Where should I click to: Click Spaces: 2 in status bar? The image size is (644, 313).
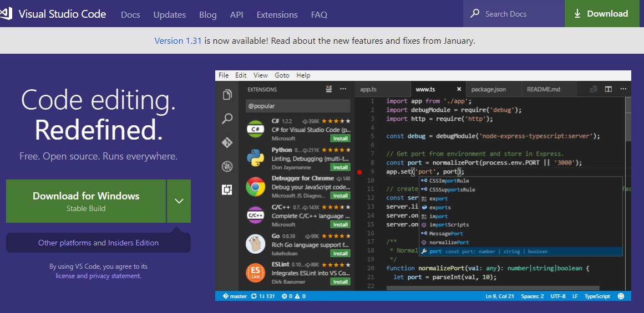click(x=533, y=296)
